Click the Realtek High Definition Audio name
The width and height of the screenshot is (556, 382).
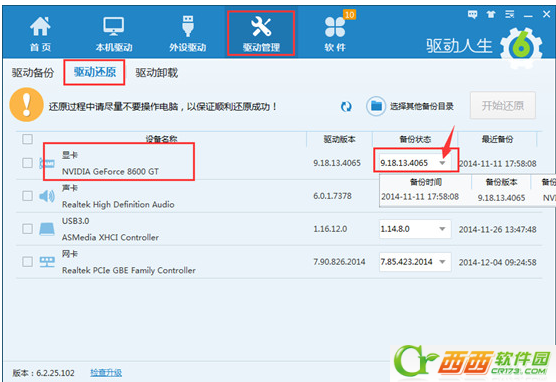tap(118, 205)
